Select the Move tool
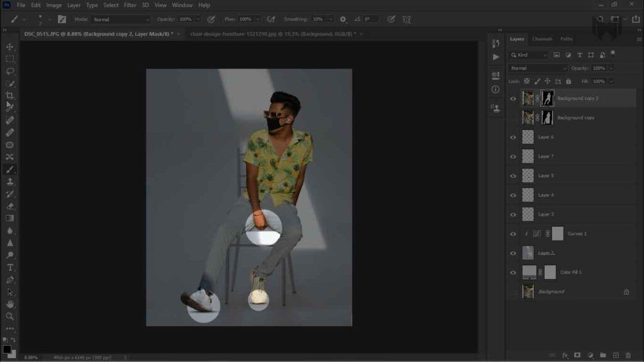Image resolution: width=644 pixels, height=362 pixels. [x=10, y=47]
